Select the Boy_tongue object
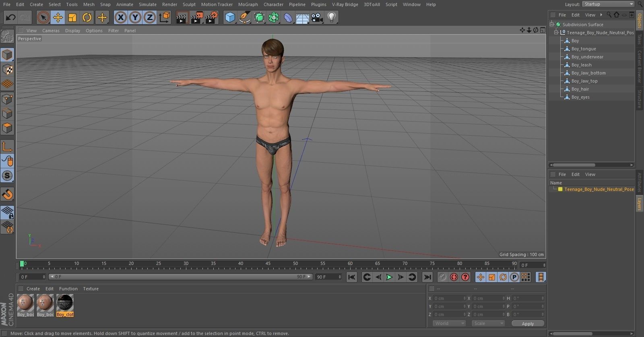 pyautogui.click(x=584, y=49)
